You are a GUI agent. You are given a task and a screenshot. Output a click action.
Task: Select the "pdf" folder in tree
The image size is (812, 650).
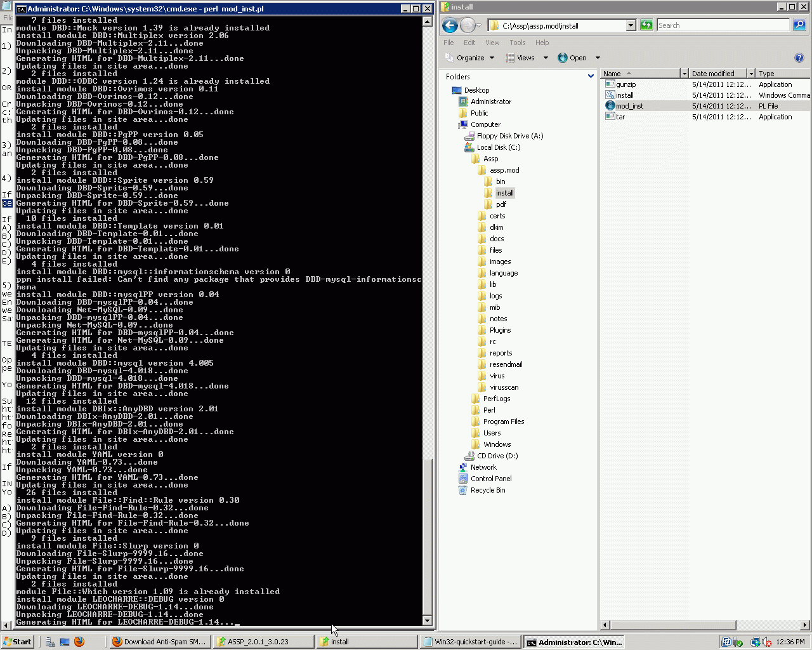click(501, 204)
